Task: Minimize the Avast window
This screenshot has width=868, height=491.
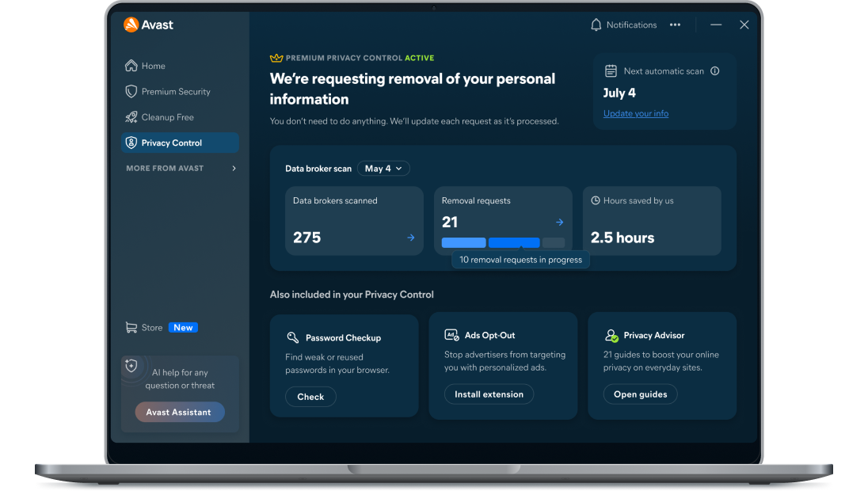Action: coord(716,25)
